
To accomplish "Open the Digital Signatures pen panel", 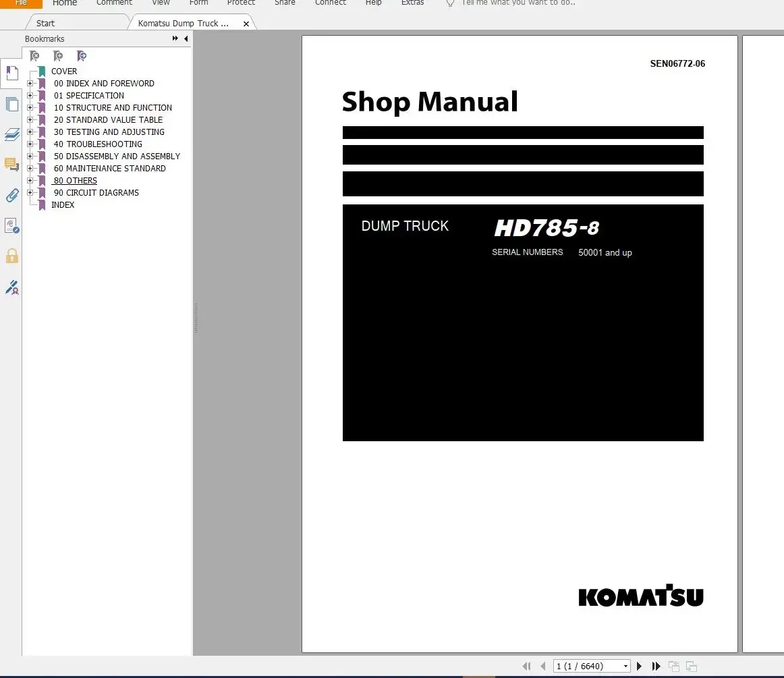I will click(12, 287).
